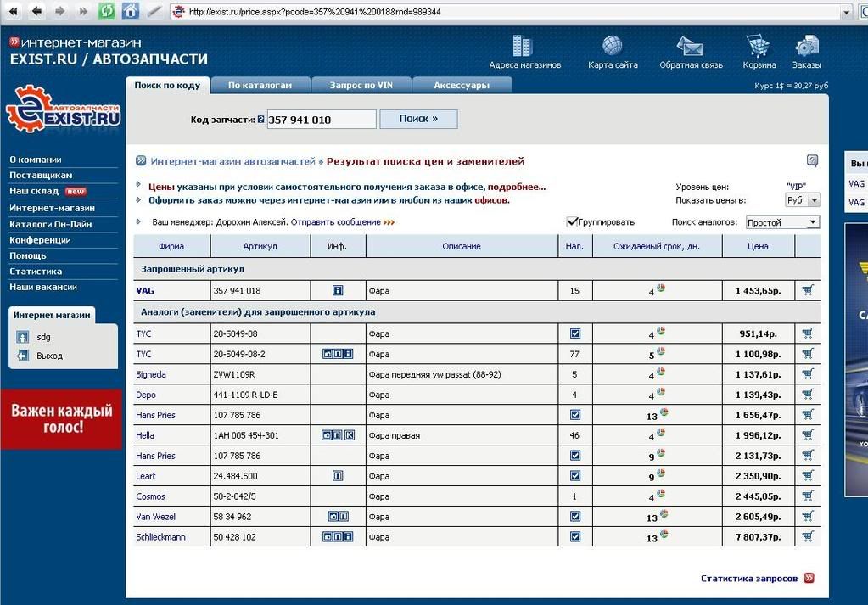The image size is (868, 605).
Task: Open the Hella brand link
Action: [145, 435]
